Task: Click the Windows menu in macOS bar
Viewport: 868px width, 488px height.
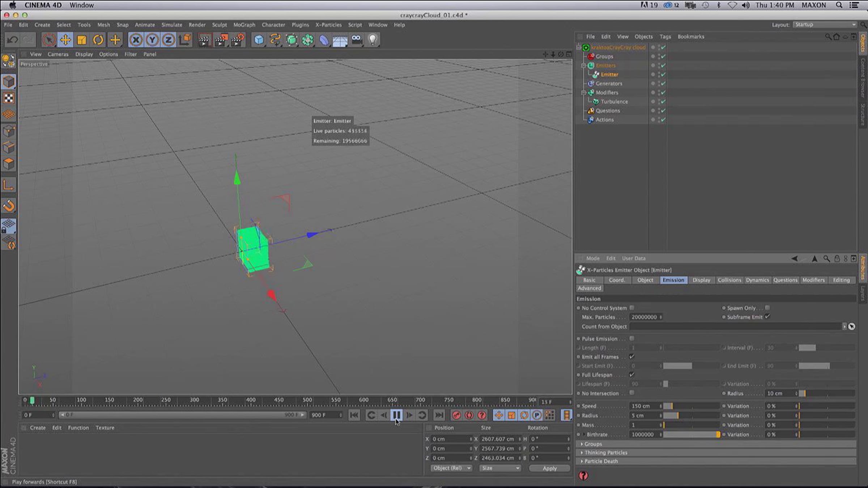Action: 82,5
